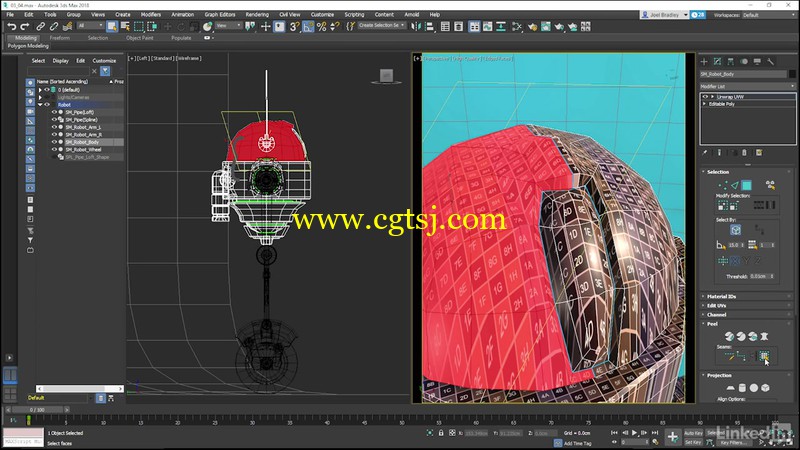Select Unwrap UVW in modifier stack
The image size is (800, 450).
pyautogui.click(x=730, y=96)
